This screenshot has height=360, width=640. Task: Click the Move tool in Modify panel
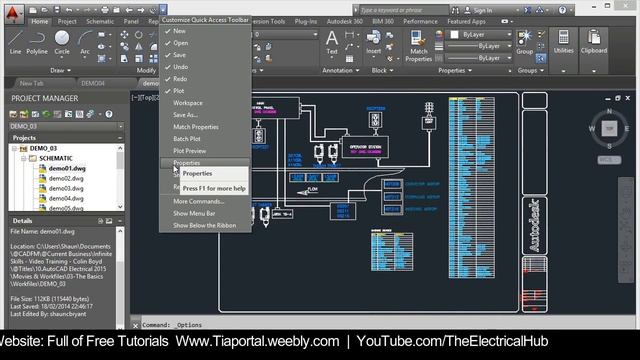coord(124,35)
